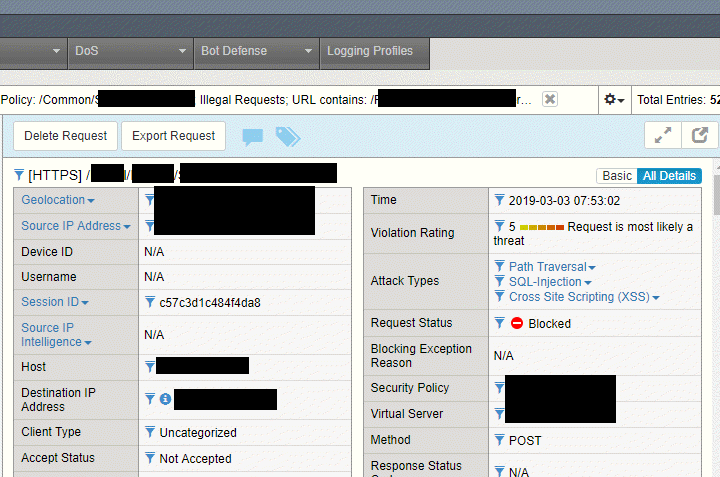Expand Cross Site Scripting (XSS) dropdown
The image size is (720, 477).
[656, 298]
